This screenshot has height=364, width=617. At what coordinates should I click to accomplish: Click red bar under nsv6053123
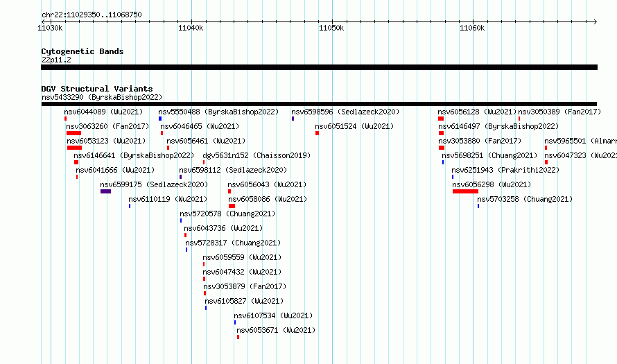(74, 148)
